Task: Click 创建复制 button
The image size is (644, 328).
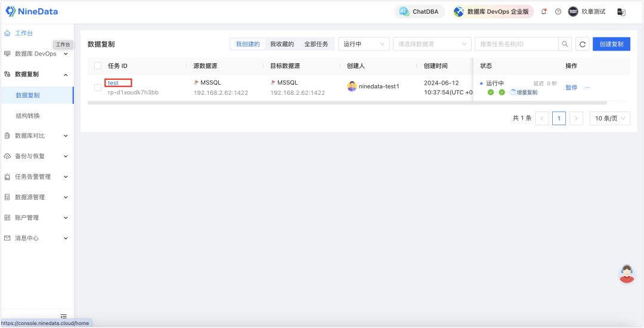Action: click(612, 44)
